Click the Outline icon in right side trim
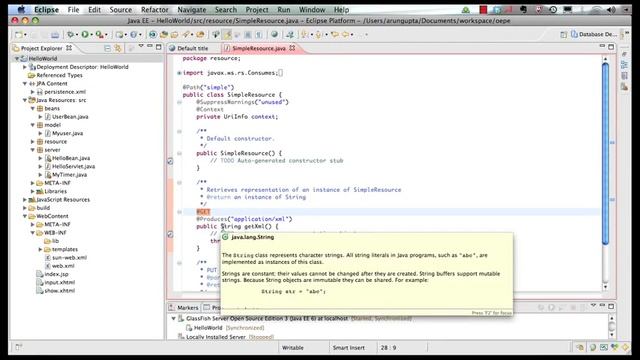The height and width of the screenshot is (360, 640). [x=624, y=65]
